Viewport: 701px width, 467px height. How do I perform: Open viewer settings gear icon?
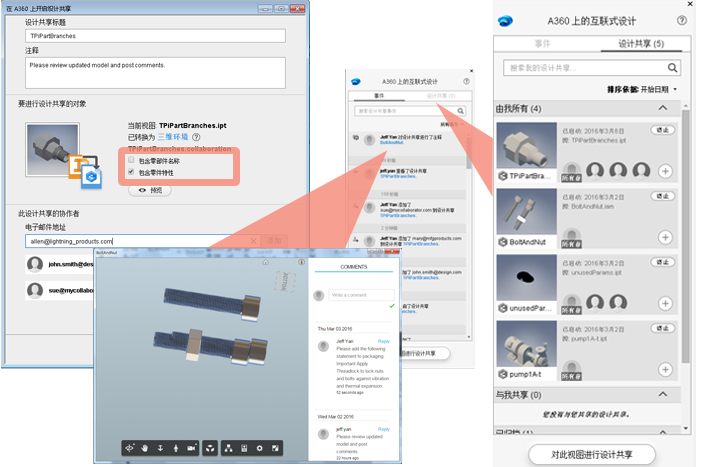pos(259,448)
